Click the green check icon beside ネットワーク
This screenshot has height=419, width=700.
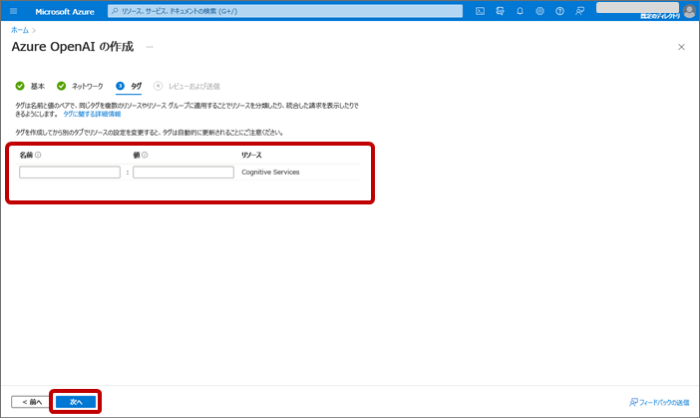click(61, 86)
